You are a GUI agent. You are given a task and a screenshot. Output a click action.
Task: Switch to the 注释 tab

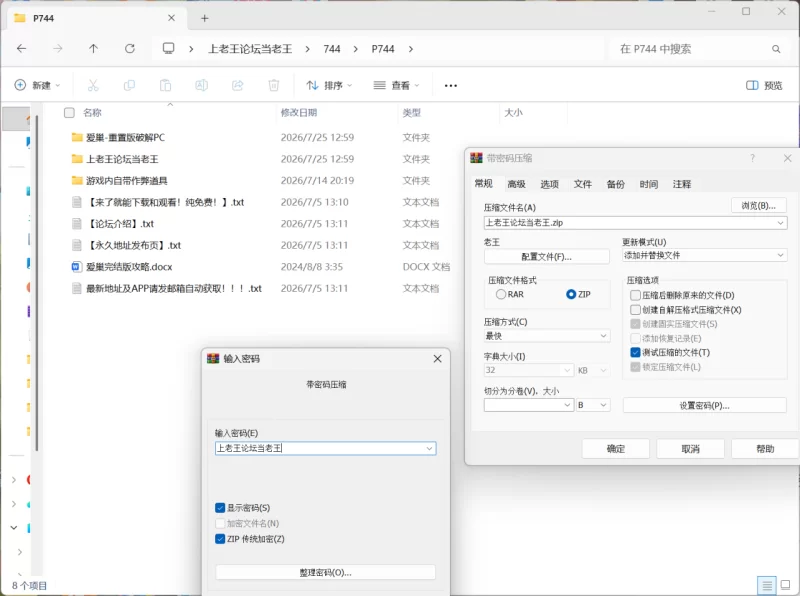[682, 184]
